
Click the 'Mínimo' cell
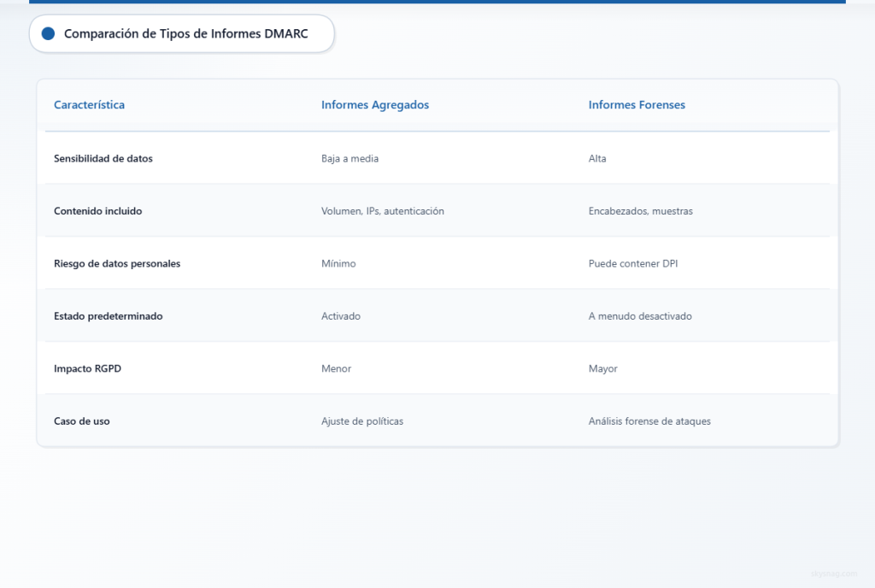click(x=338, y=263)
